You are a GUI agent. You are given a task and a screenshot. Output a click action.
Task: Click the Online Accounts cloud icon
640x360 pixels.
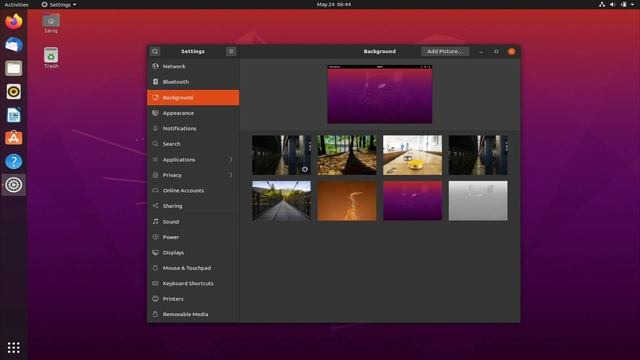156,190
